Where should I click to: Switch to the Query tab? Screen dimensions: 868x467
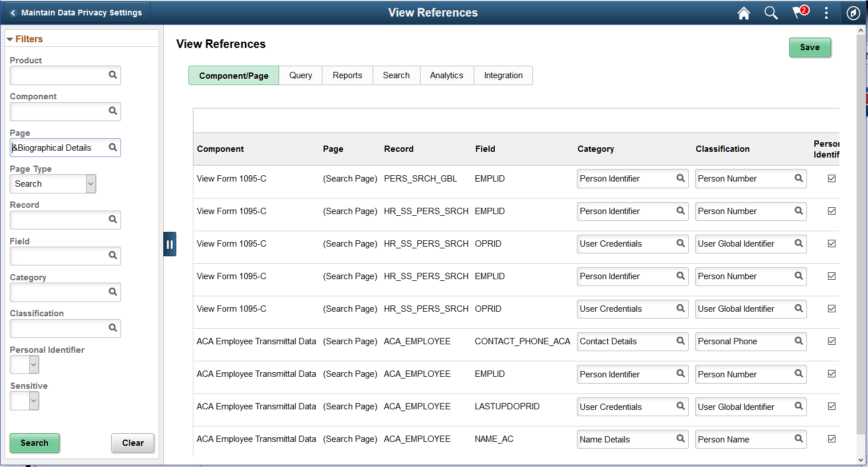tap(300, 75)
